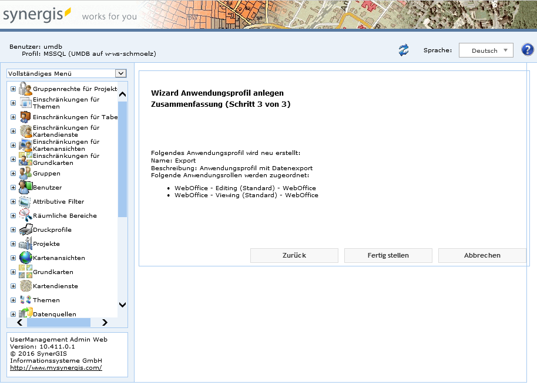Image resolution: width=537 pixels, height=392 pixels.
Task: Click the Zurück button
Action: (294, 255)
